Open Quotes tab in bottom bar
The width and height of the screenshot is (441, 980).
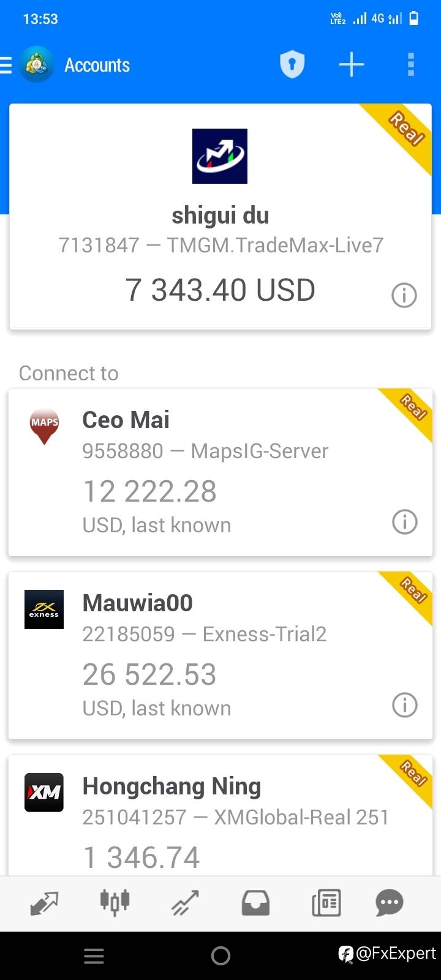coord(44,903)
